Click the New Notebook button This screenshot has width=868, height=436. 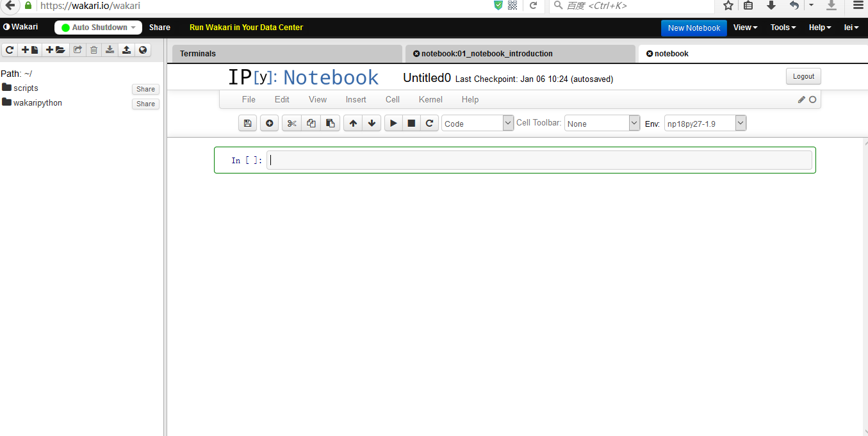[x=694, y=28]
